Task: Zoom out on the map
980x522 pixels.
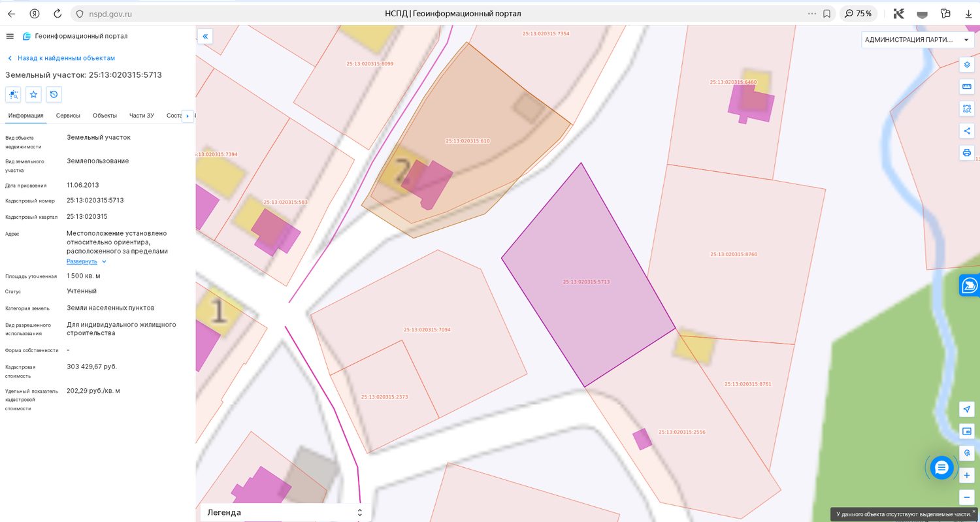Action: [x=967, y=497]
